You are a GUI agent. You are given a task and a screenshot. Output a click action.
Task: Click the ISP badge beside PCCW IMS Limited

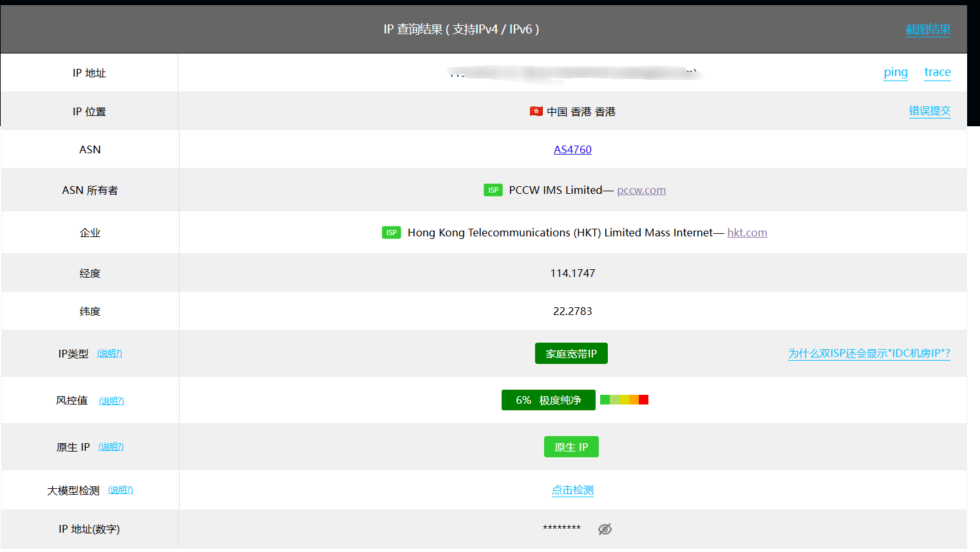pyautogui.click(x=493, y=190)
